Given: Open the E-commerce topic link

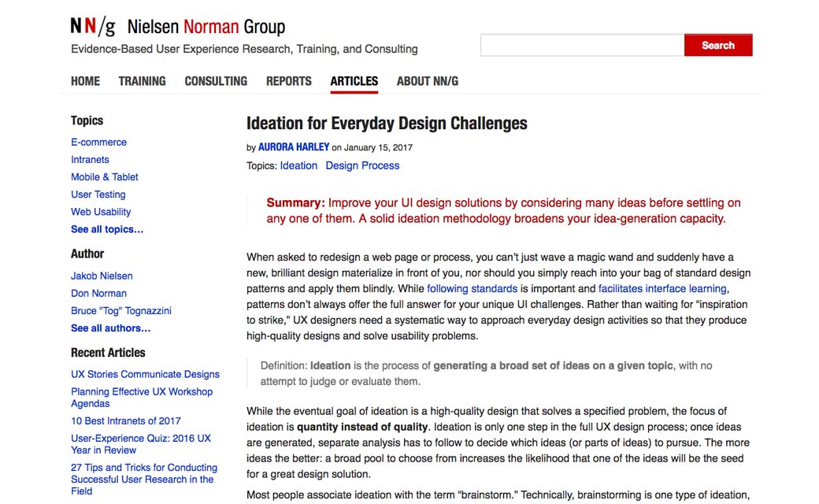Looking at the screenshot, I should coord(98,143).
